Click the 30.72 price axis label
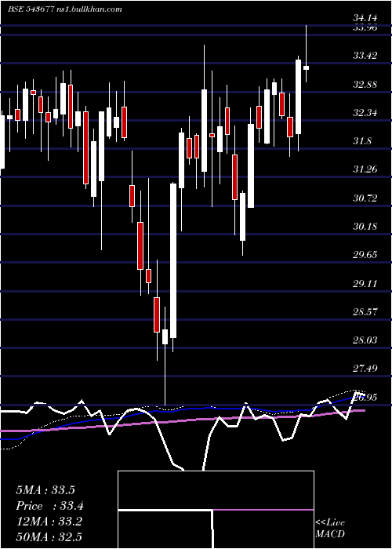This screenshot has width=392, height=549. pyautogui.click(x=365, y=198)
